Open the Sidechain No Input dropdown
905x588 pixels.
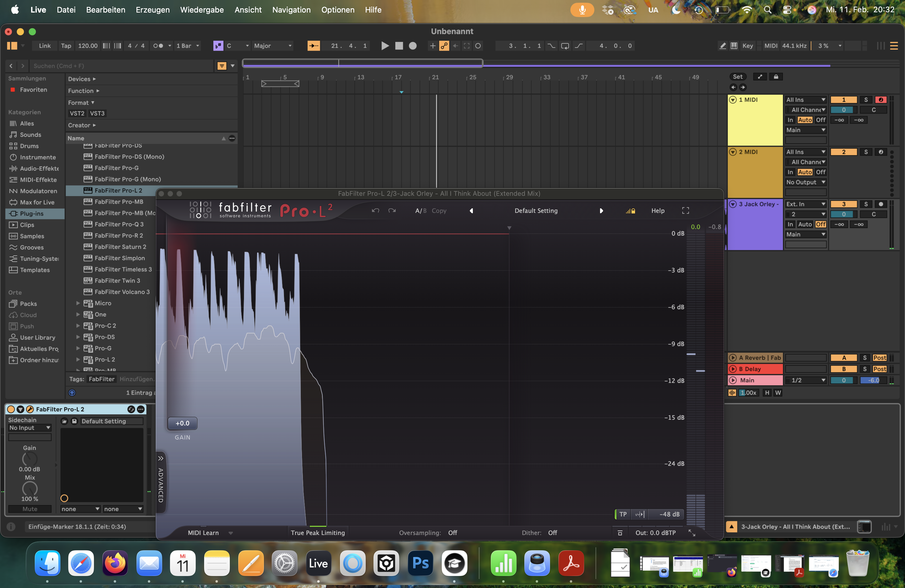pos(30,428)
